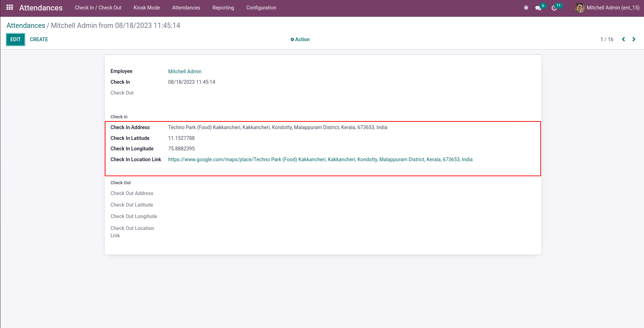Open the Configuration menu
Image resolution: width=644 pixels, height=328 pixels.
[261, 8]
